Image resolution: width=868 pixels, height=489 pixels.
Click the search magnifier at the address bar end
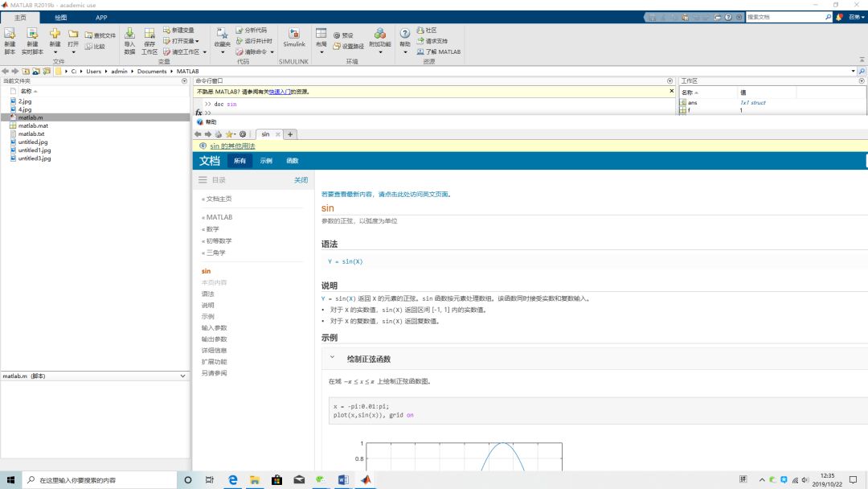pos(862,71)
